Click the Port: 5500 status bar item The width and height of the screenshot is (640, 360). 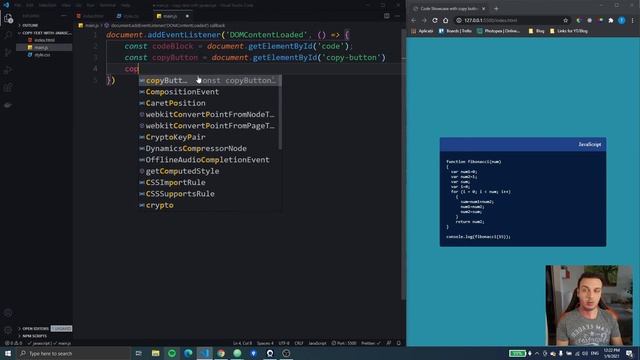[x=344, y=343]
